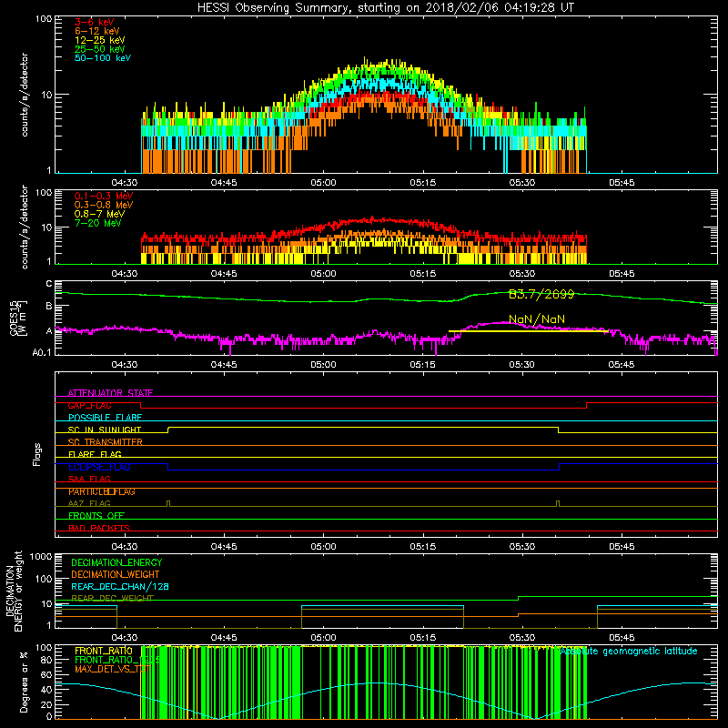Click the 04:45 tick label under Flags panel
728x728 pixels.
(x=224, y=547)
